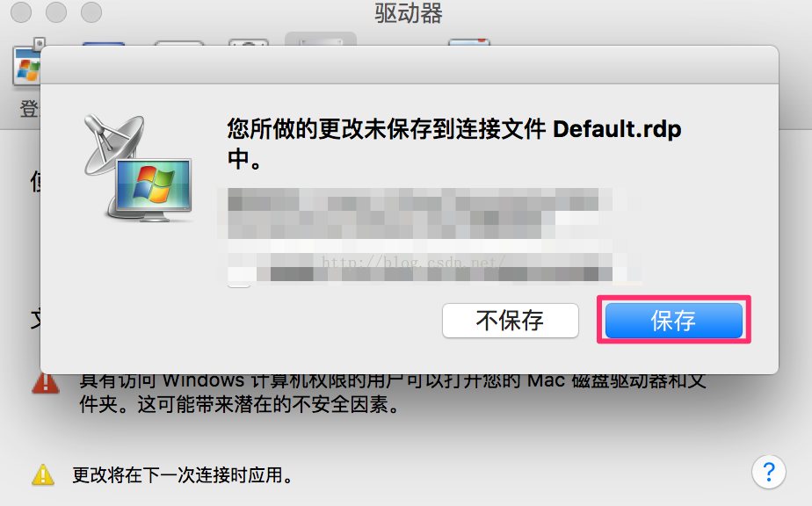Select the highlighted 驱动器 toolbar tab

tap(321, 39)
